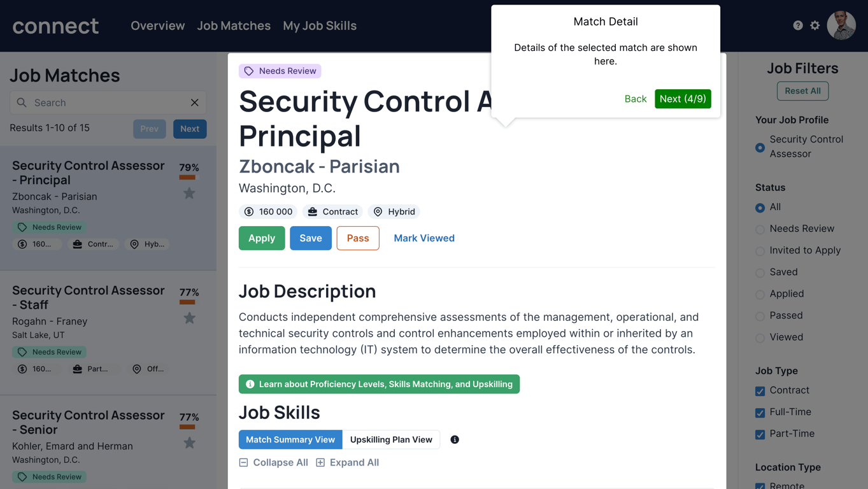This screenshot has height=489, width=868.
Task: Click the Mark Viewed link
Action: click(424, 238)
